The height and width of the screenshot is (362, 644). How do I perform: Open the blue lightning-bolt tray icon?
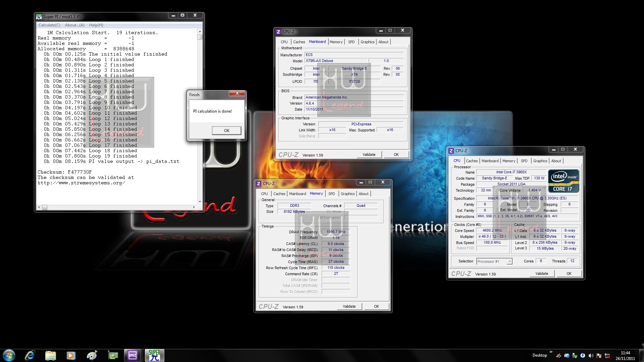[x=583, y=356]
